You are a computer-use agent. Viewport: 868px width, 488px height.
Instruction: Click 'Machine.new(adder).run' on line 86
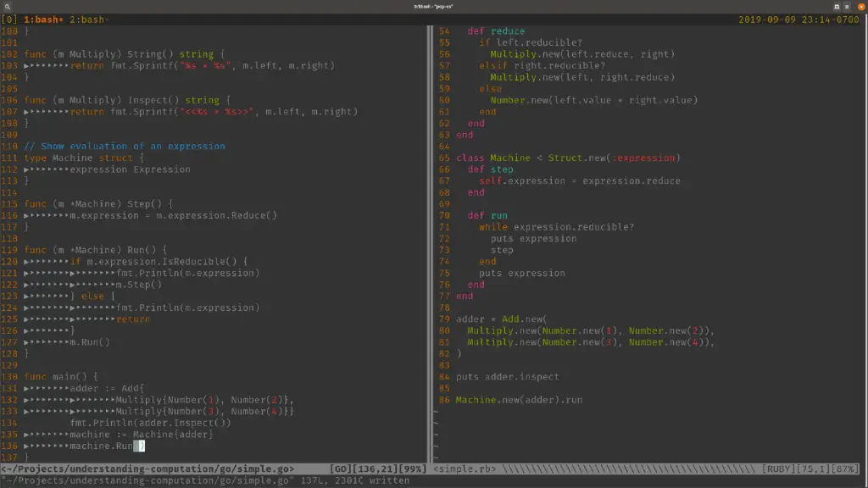click(x=520, y=400)
